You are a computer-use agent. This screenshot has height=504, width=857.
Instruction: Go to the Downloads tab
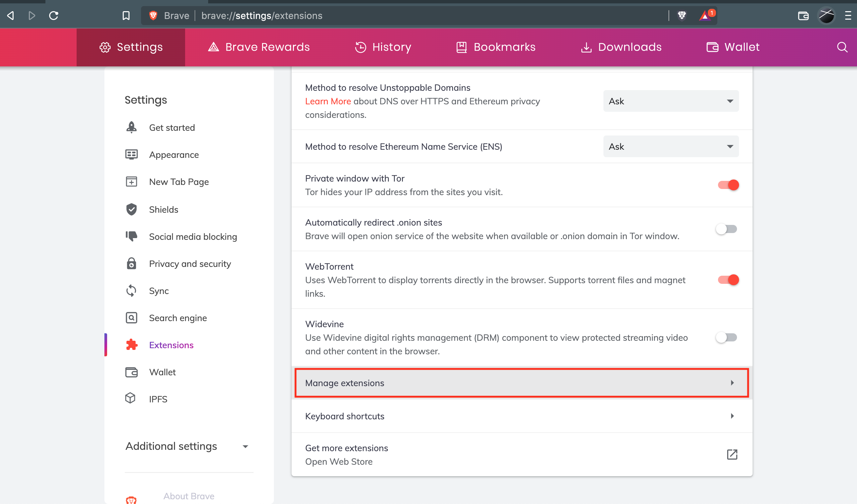coord(621,47)
